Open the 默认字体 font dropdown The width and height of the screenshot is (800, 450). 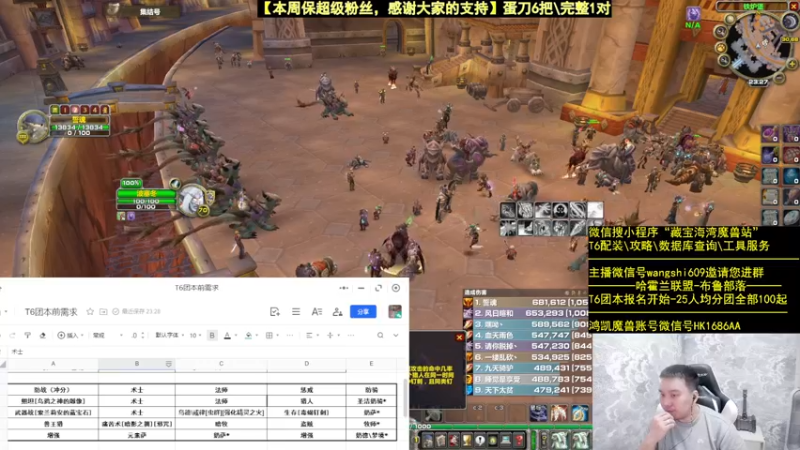169,335
